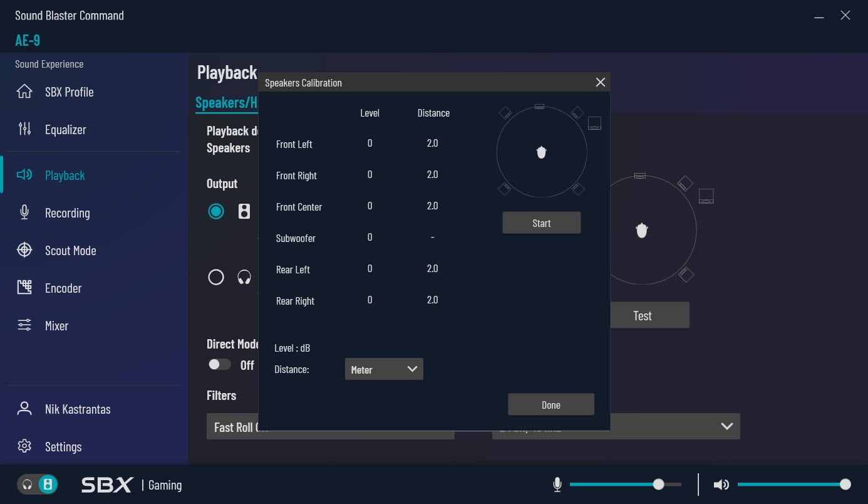Open the Distance unit dropdown showing Meter

point(384,369)
